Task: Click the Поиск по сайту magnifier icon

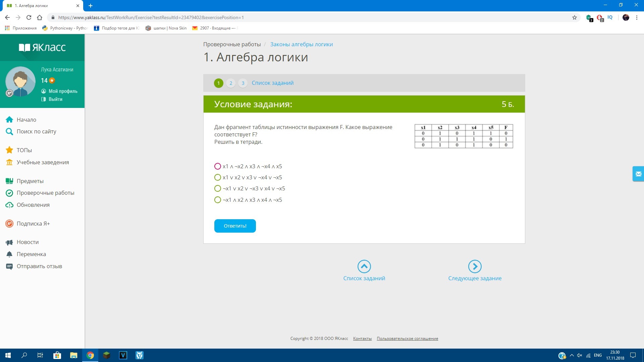Action: pyautogui.click(x=9, y=132)
